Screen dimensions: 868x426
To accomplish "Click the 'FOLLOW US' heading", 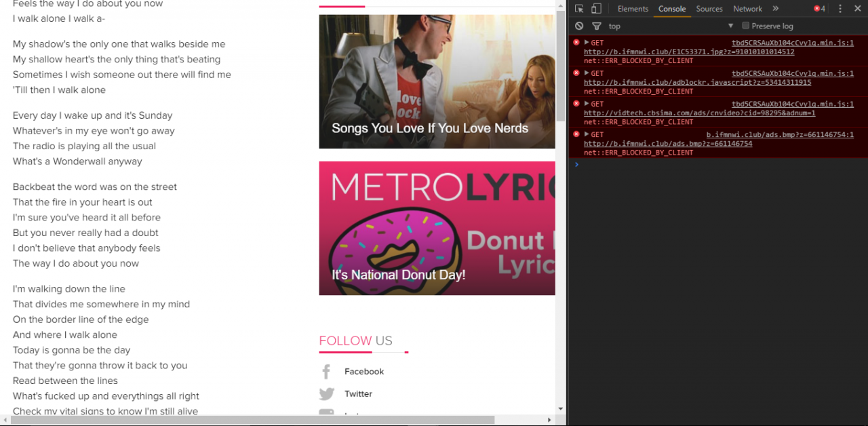I will (355, 341).
